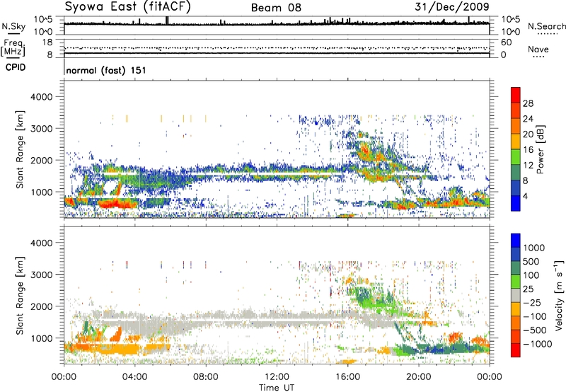Viewport: 566px width, 392px height.
Task: Click the velocity panel 'Slant Range [km]' label
Action: (20, 295)
